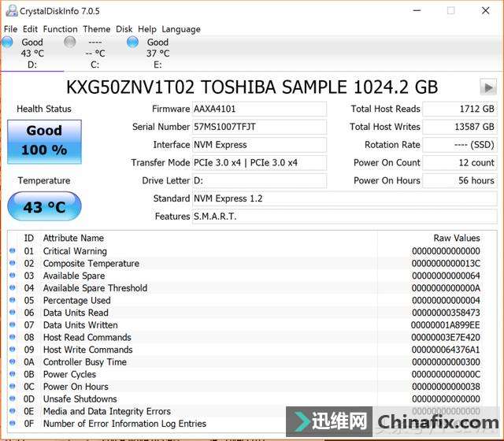Image resolution: width=504 pixels, height=441 pixels.
Task: Open the Theme menu
Action: (97, 29)
